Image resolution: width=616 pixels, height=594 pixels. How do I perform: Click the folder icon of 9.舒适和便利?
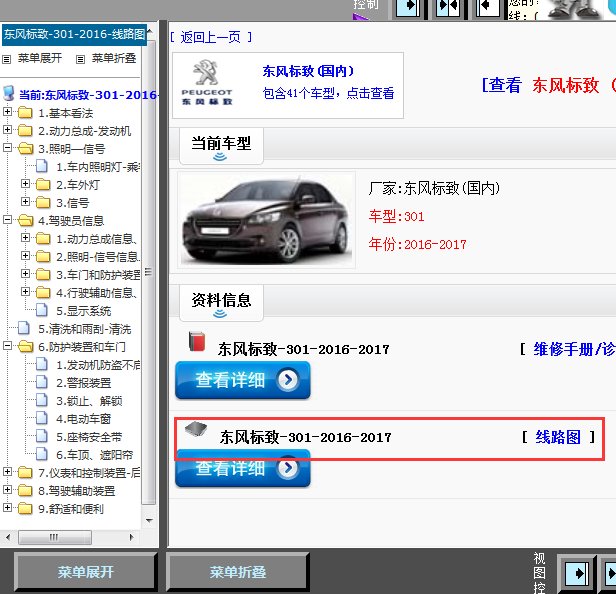click(x=25, y=509)
